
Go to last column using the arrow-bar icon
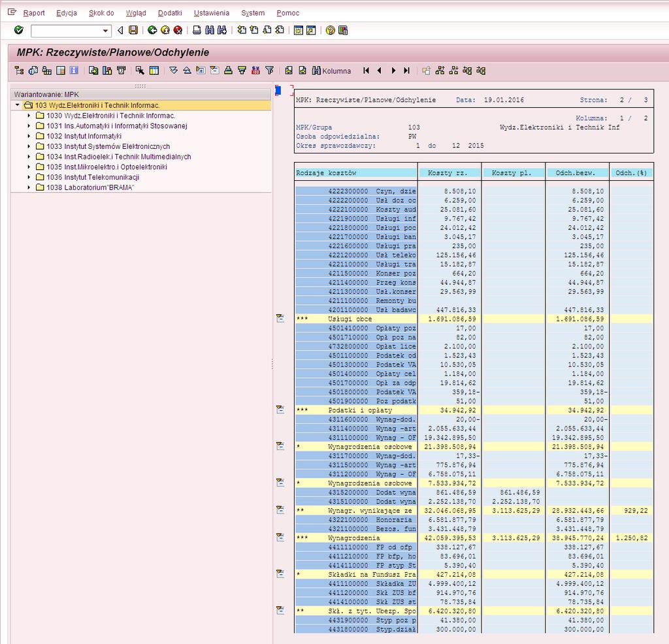coord(406,71)
